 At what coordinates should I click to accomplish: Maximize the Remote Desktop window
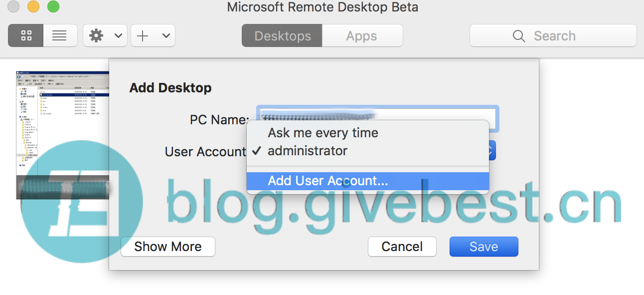coord(53,7)
